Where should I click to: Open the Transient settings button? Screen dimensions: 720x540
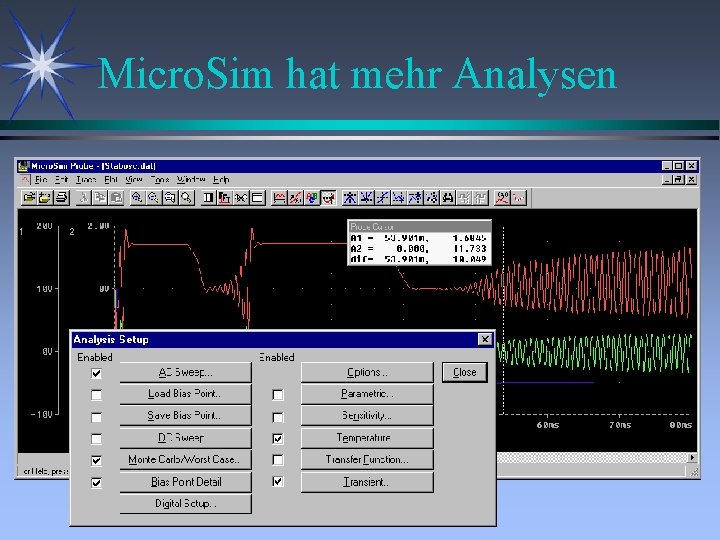tap(367, 482)
